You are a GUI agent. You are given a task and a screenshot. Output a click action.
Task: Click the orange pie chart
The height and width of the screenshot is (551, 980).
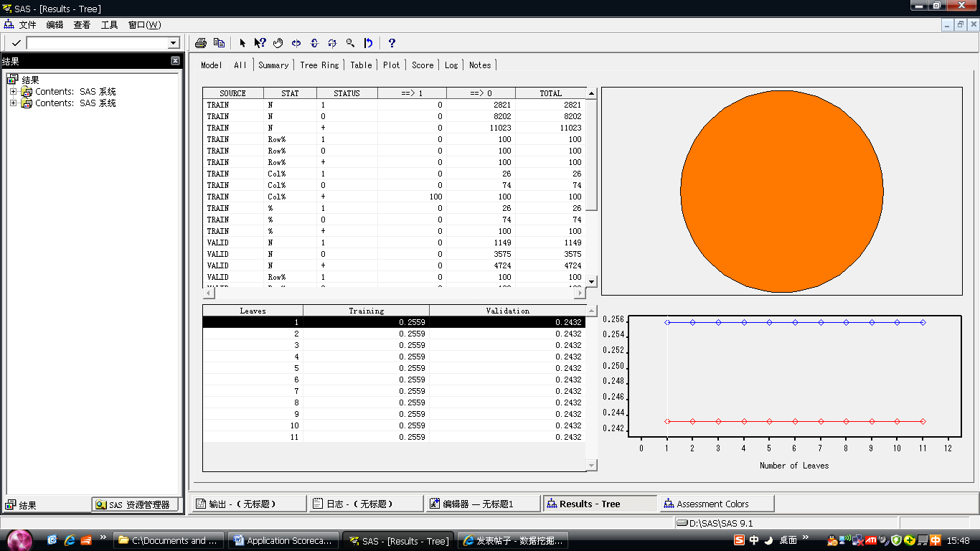click(781, 191)
